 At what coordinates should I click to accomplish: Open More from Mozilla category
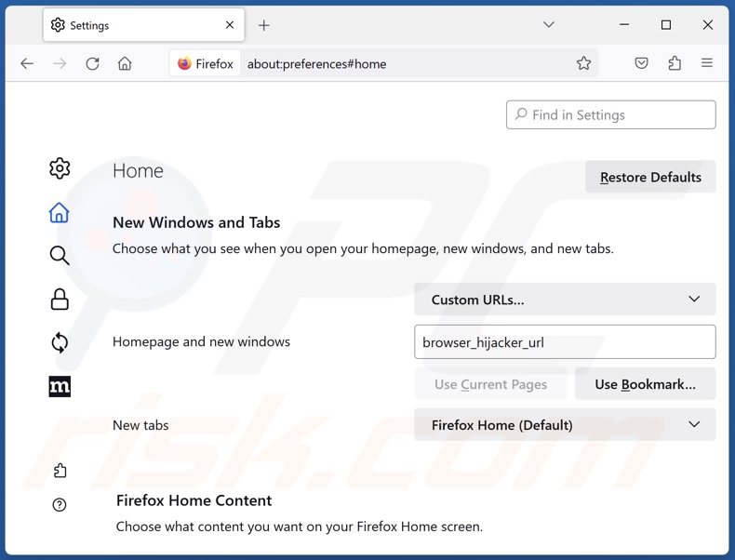(60, 387)
